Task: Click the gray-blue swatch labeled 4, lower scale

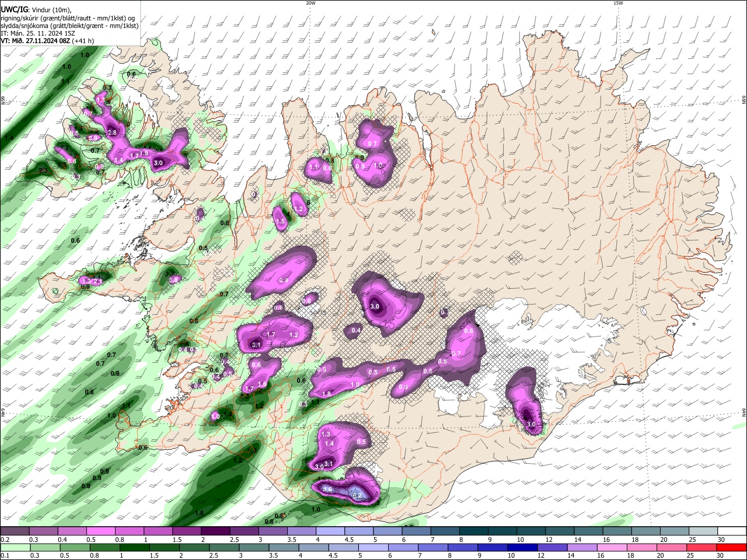Action: [x=314, y=547]
